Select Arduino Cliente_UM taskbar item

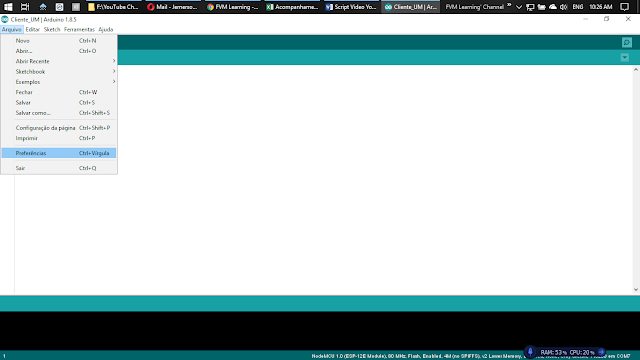[411, 7]
